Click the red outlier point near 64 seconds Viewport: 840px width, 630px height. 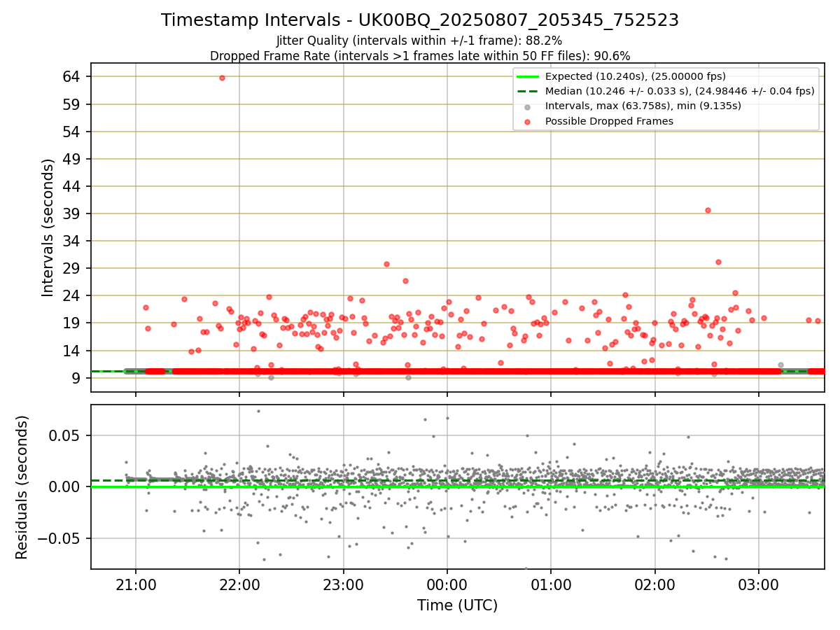coord(222,78)
